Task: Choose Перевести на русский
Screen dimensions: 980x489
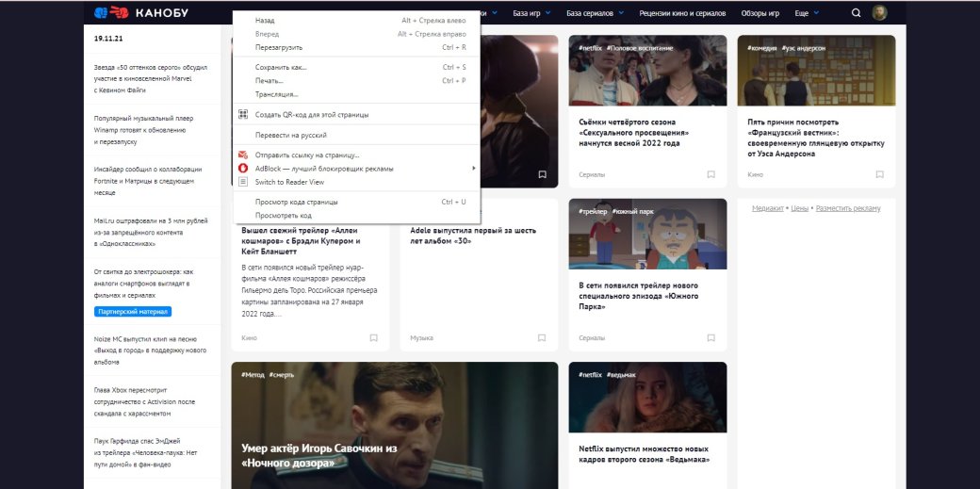Action: [356, 135]
